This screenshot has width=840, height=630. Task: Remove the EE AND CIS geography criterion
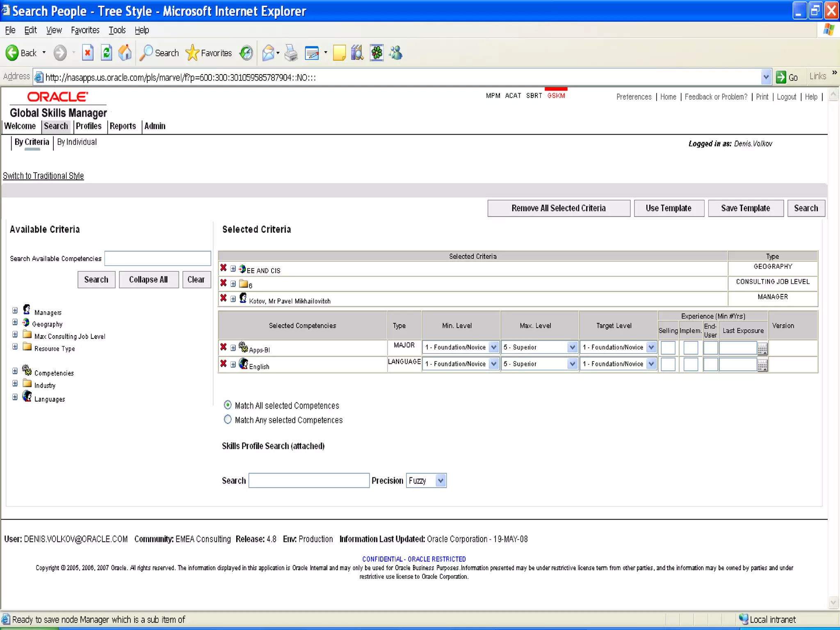coord(223,268)
